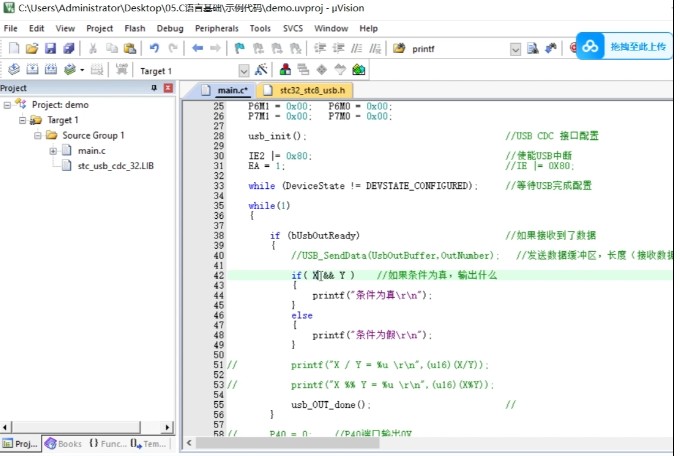Open the View menu

tap(65, 29)
